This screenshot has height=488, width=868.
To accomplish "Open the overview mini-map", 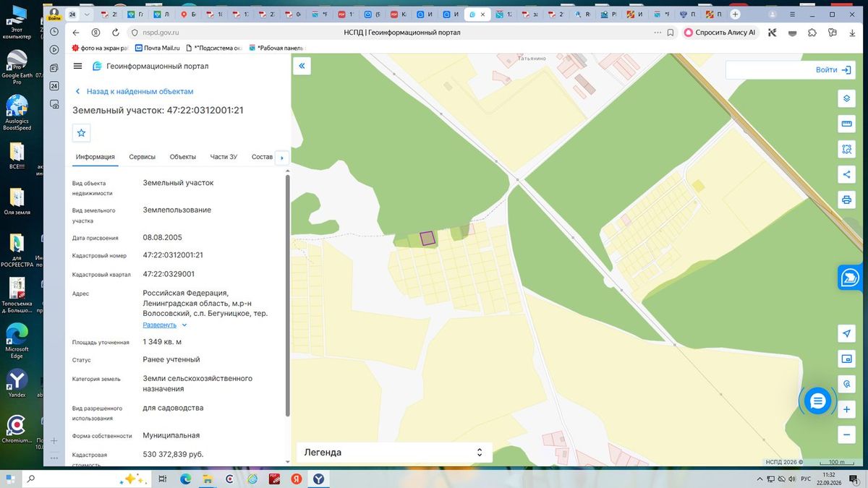I will click(x=846, y=359).
